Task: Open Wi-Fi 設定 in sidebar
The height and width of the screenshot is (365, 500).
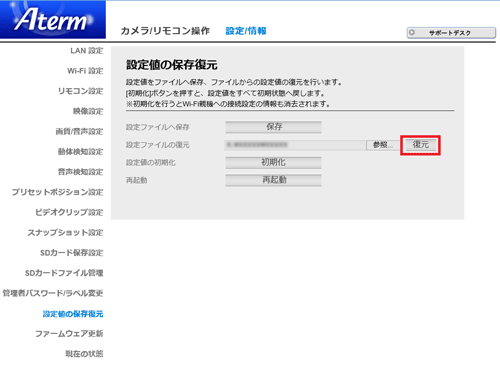Action: click(x=85, y=71)
